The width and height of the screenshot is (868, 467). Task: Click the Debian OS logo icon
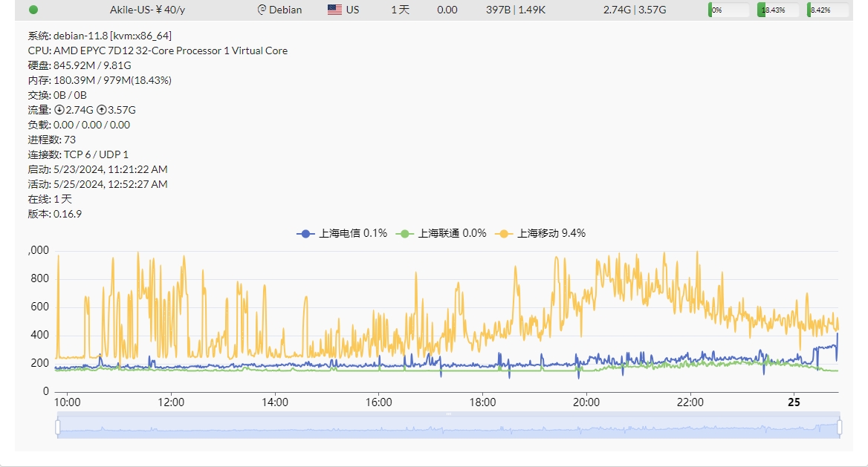[262, 10]
